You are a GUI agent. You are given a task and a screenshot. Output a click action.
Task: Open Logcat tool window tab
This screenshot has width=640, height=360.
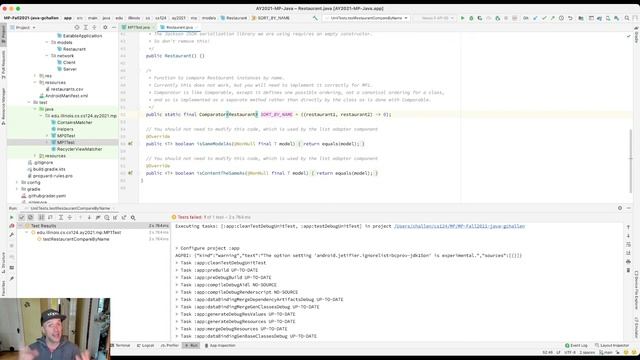(x=146, y=345)
